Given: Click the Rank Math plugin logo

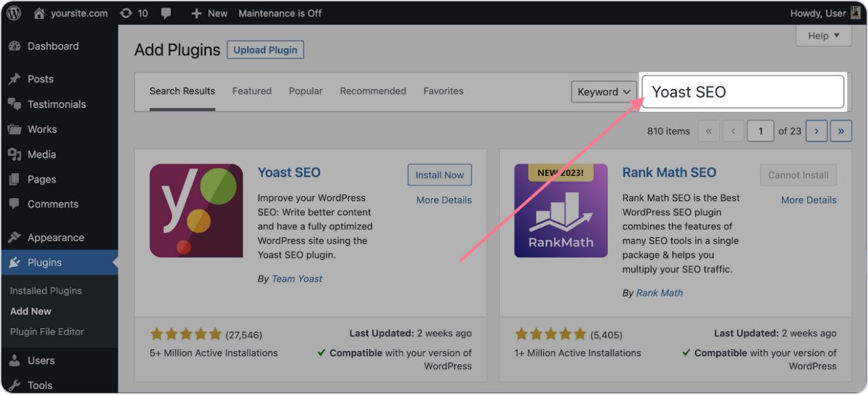Looking at the screenshot, I should [x=561, y=210].
